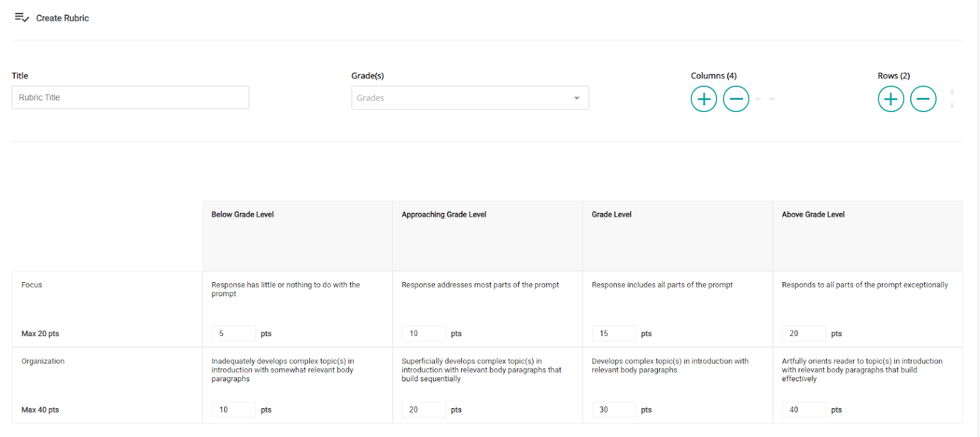Edit Organization Above Grade Level points field
The width and height of the screenshot is (980, 437).
coord(804,410)
